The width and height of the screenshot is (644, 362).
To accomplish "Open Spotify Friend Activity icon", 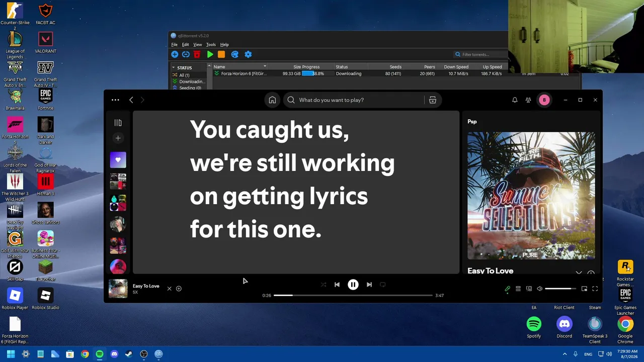I will click(528, 100).
